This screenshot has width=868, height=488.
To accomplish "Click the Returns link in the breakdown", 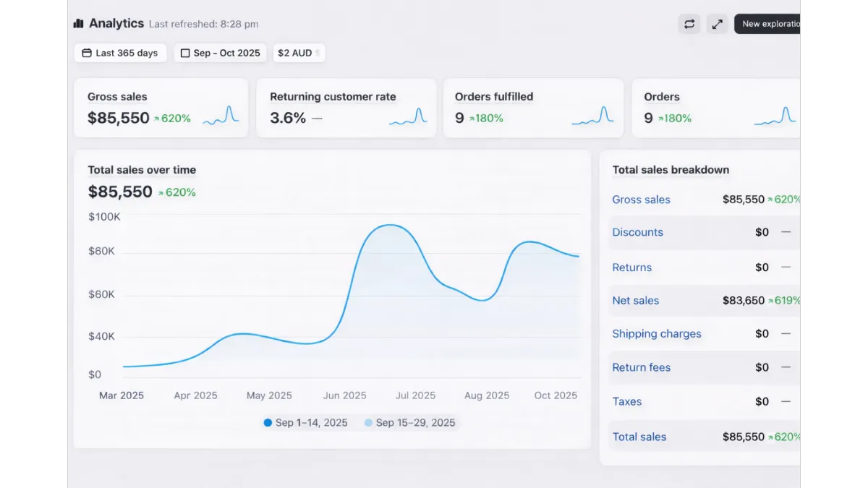I will click(631, 267).
